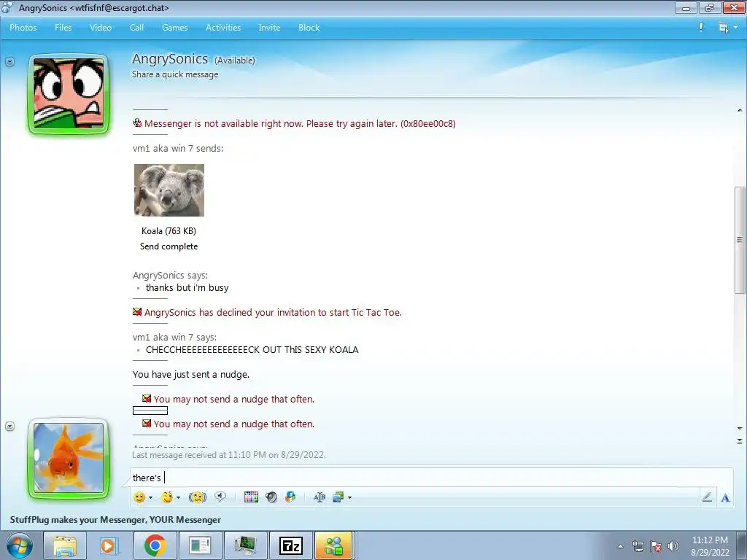Viewport: 747px width, 560px height.
Task: Open my goldfish display picture options arrow
Action: pyautogui.click(x=9, y=426)
